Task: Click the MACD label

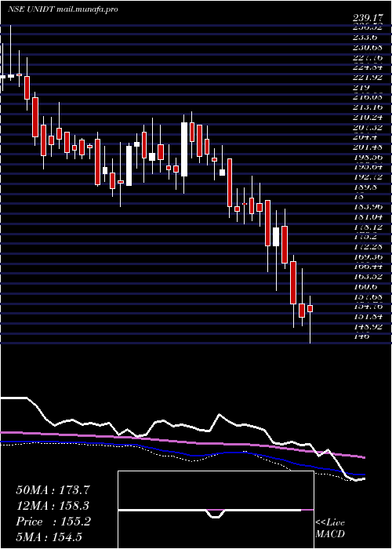Action: (x=330, y=534)
